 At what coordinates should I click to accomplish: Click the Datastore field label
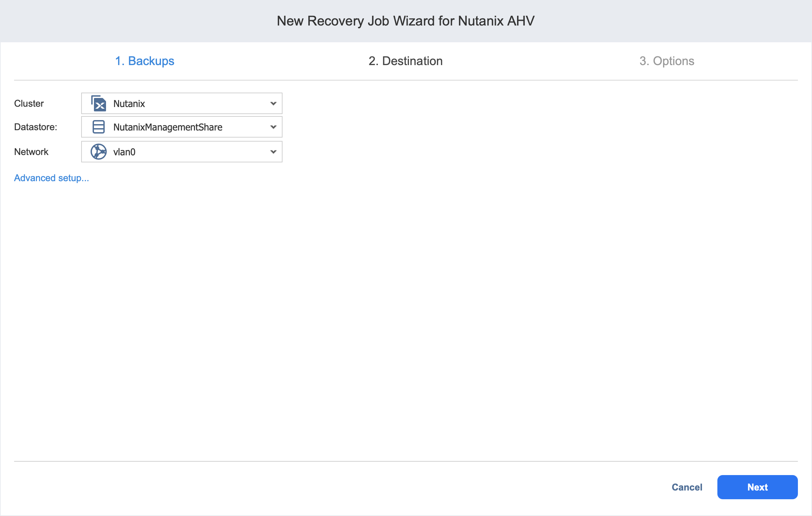[36, 127]
